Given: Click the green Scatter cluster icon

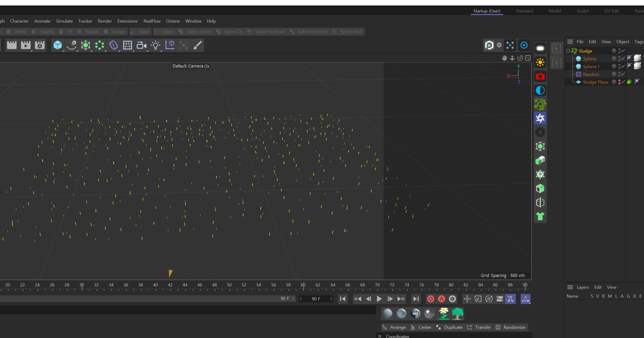Looking at the screenshot, I should [540, 104].
